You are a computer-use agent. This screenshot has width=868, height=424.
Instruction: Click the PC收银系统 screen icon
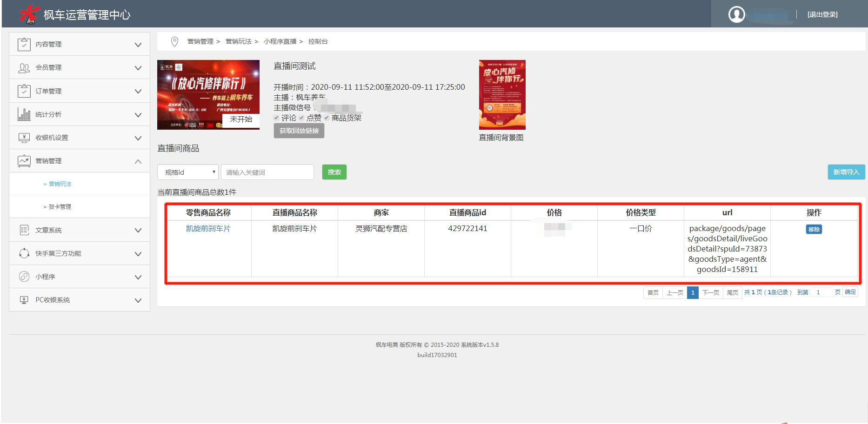coord(24,300)
